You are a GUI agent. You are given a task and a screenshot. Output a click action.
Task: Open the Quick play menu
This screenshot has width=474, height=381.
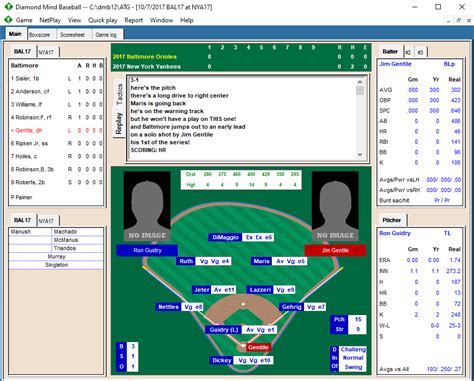click(103, 20)
